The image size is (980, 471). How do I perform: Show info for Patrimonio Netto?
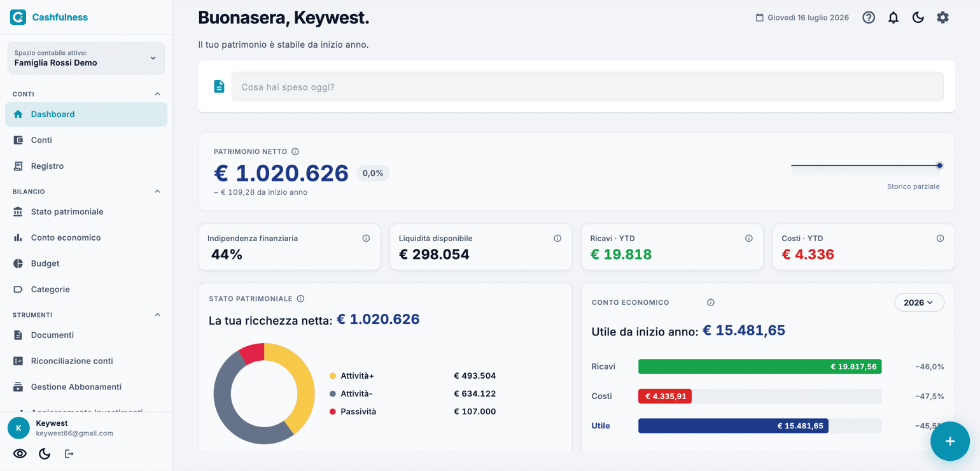tap(295, 151)
